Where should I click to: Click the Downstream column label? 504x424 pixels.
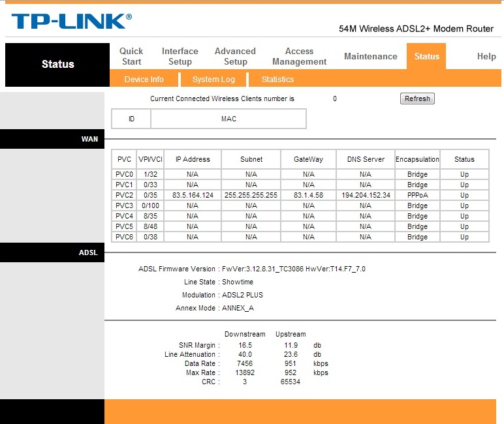245,334
